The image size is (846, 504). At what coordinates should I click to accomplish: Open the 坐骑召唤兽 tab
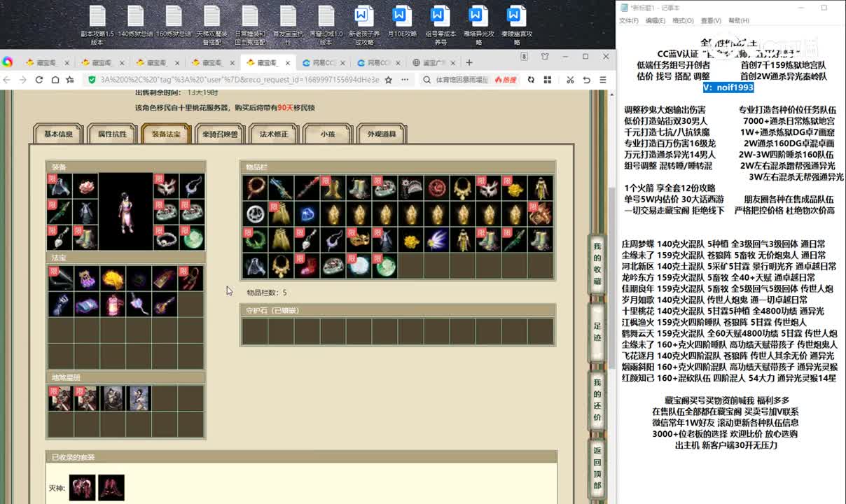click(x=220, y=134)
